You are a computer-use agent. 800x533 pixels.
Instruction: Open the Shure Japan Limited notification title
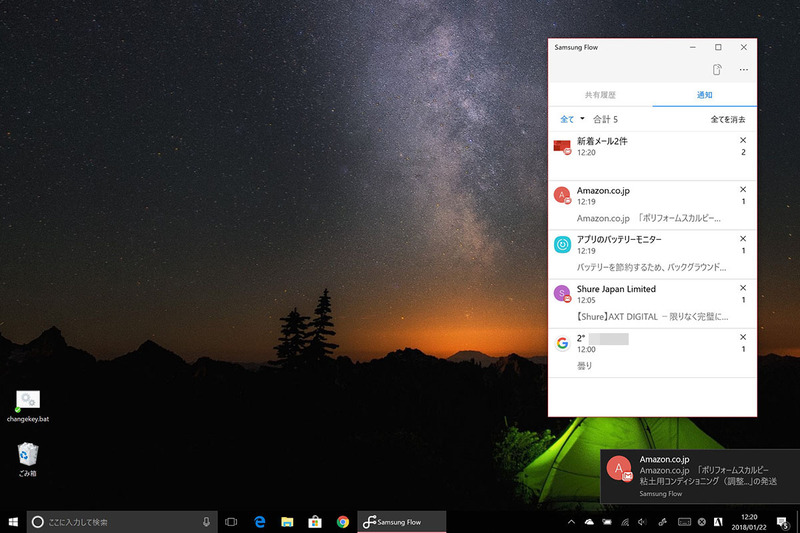616,289
